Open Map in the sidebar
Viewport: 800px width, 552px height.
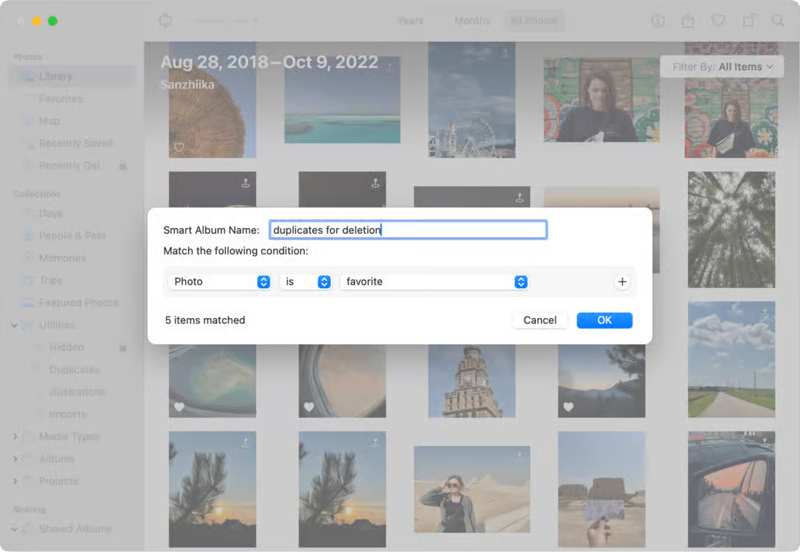49,121
